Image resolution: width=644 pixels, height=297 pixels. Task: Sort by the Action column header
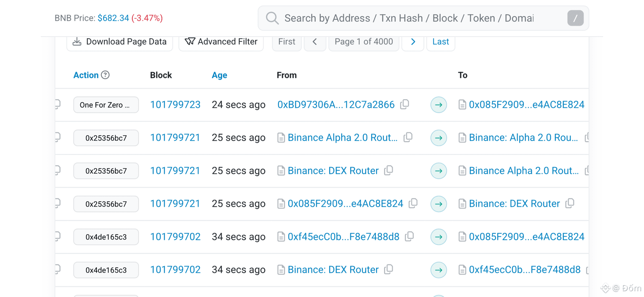[86, 75]
